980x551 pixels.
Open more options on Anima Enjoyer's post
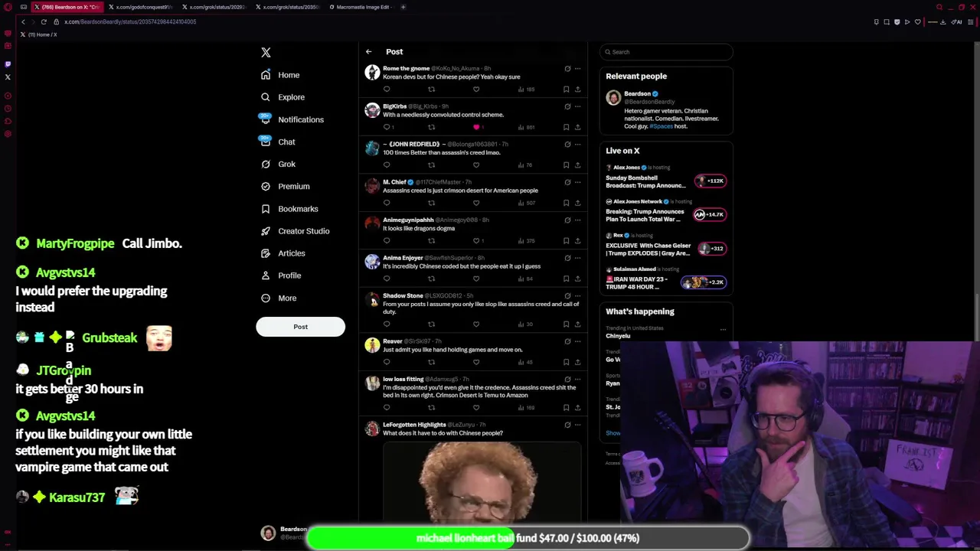click(x=577, y=258)
